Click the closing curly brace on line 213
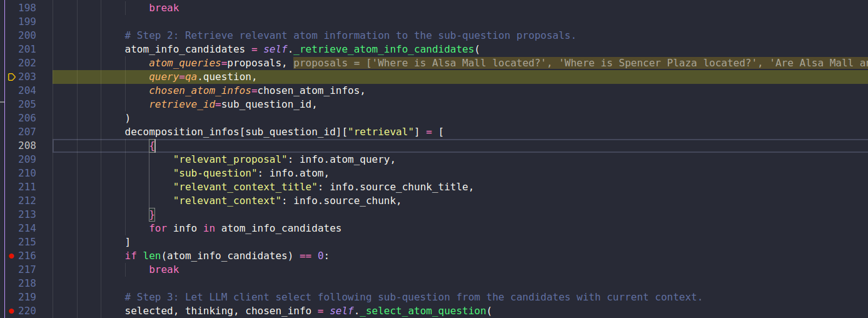 (x=152, y=215)
